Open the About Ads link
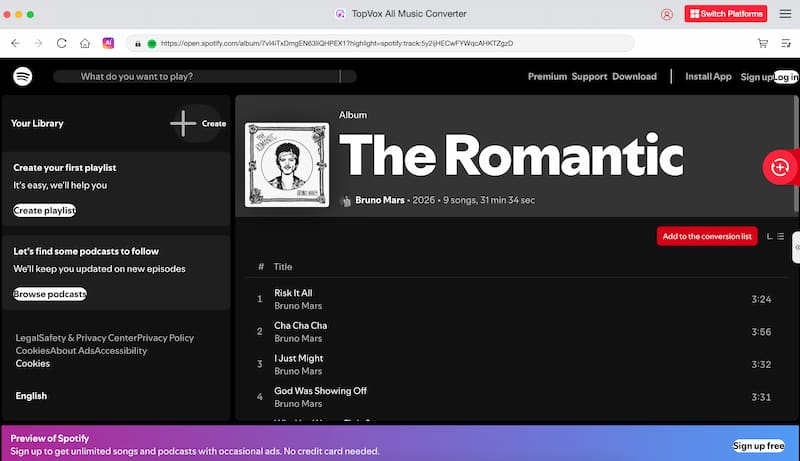 pos(72,351)
